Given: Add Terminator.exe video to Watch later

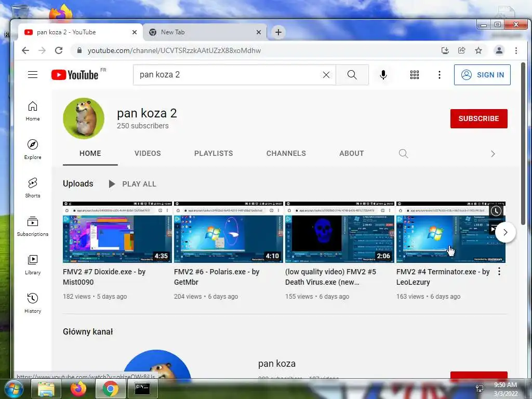Looking at the screenshot, I should [496, 211].
